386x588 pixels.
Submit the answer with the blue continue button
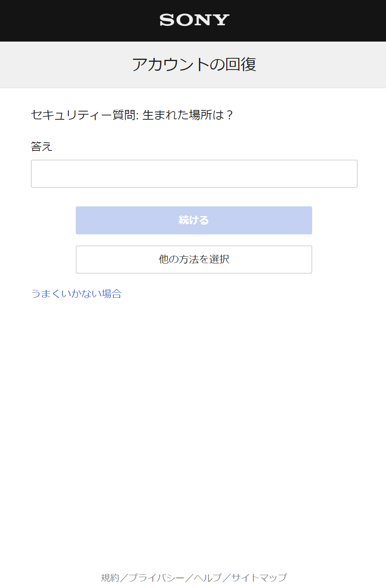pos(194,220)
